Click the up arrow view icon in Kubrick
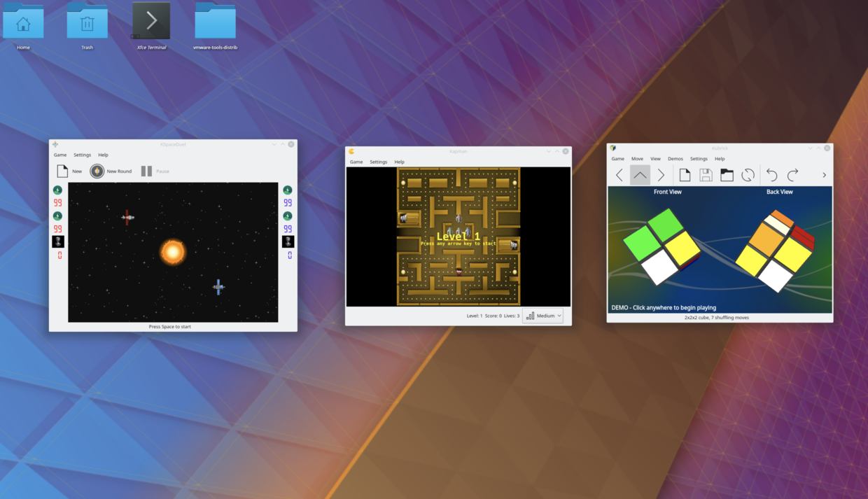The image size is (868, 499). coord(640,175)
